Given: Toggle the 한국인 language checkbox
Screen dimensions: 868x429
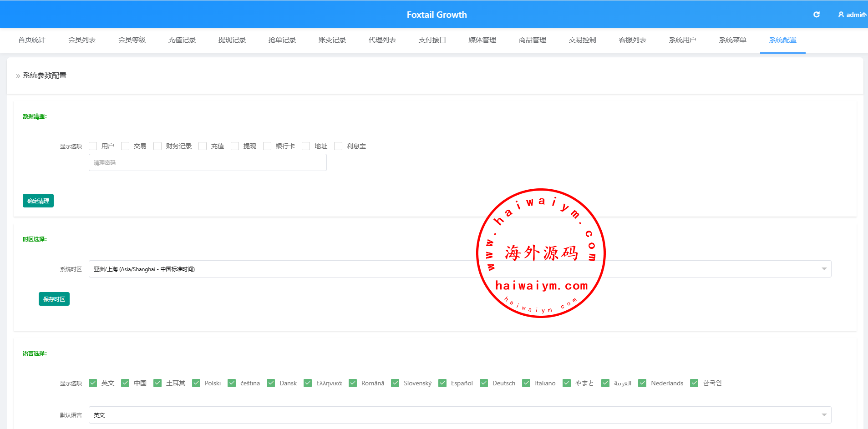Looking at the screenshot, I should 694,383.
